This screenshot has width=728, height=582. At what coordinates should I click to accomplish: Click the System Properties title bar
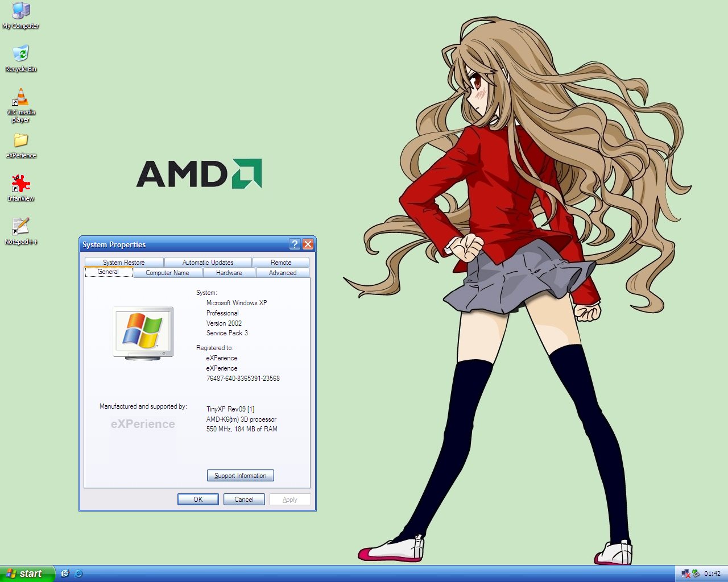click(x=184, y=244)
